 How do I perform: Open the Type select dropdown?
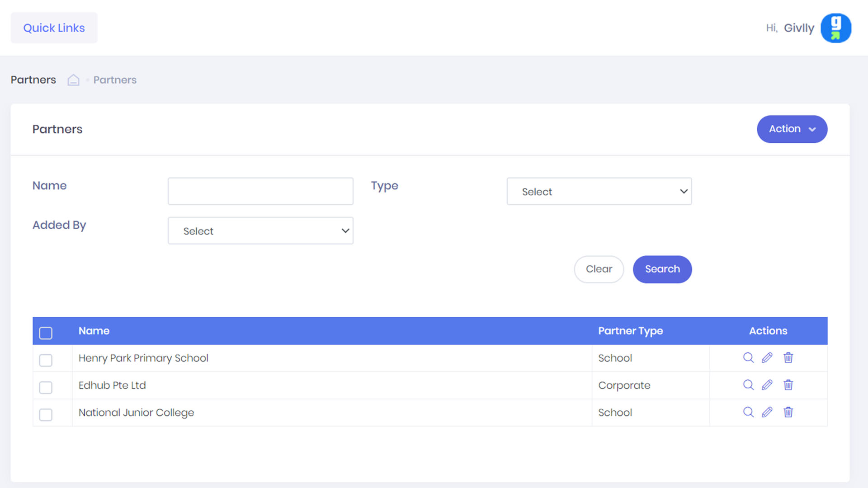(x=599, y=192)
